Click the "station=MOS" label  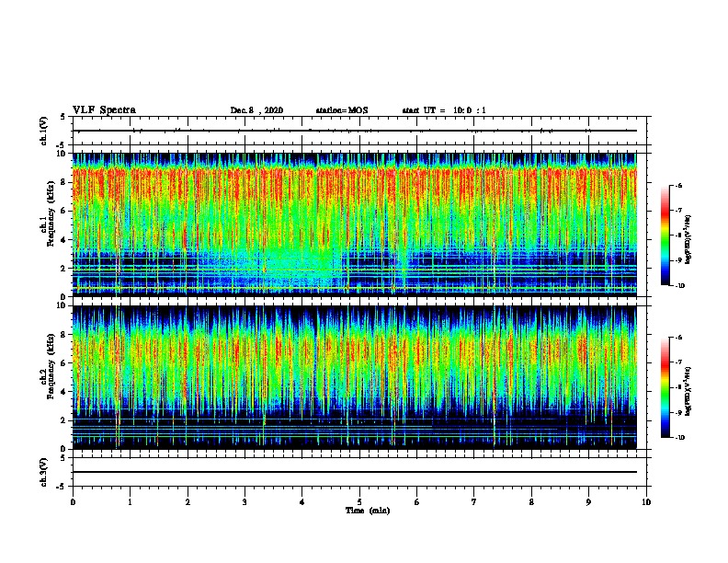click(342, 110)
